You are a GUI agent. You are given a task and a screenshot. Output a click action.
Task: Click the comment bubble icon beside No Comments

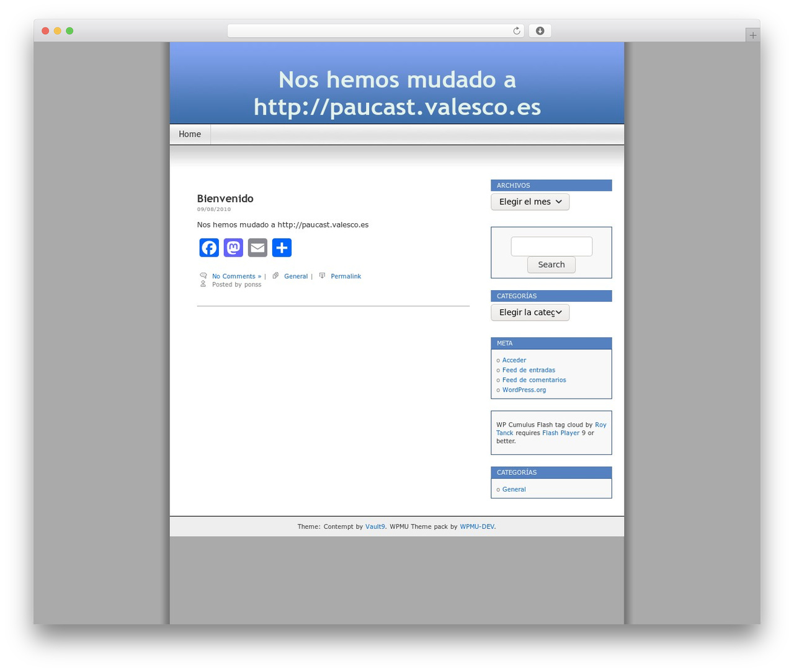[203, 276]
